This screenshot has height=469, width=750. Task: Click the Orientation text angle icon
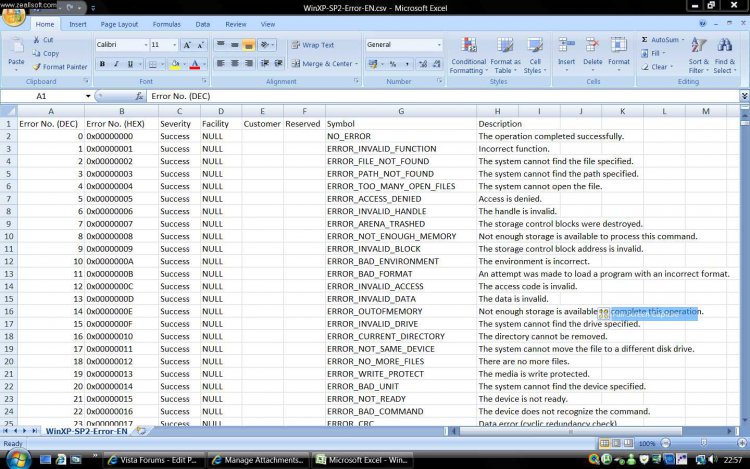tap(265, 45)
